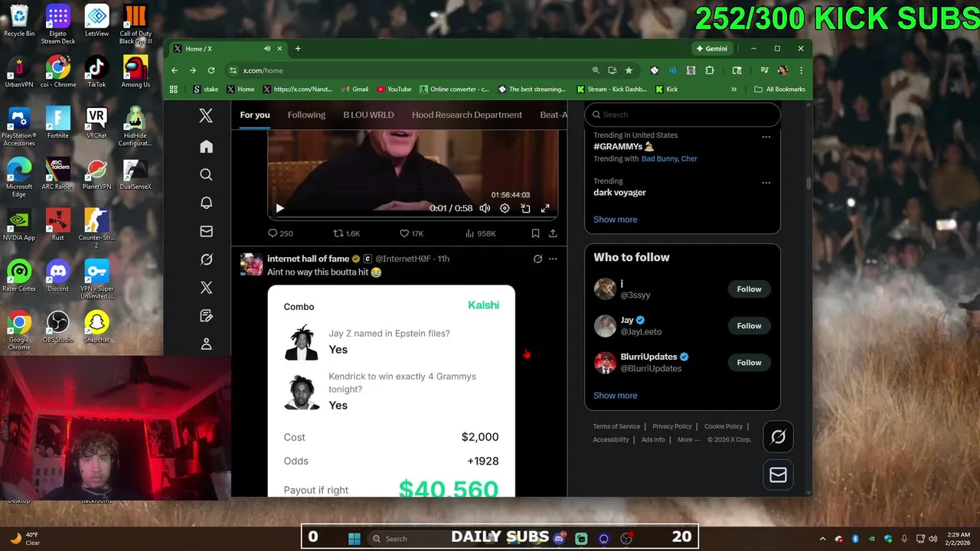
Task: Open Notifications bell in X sidebar
Action: [206, 203]
